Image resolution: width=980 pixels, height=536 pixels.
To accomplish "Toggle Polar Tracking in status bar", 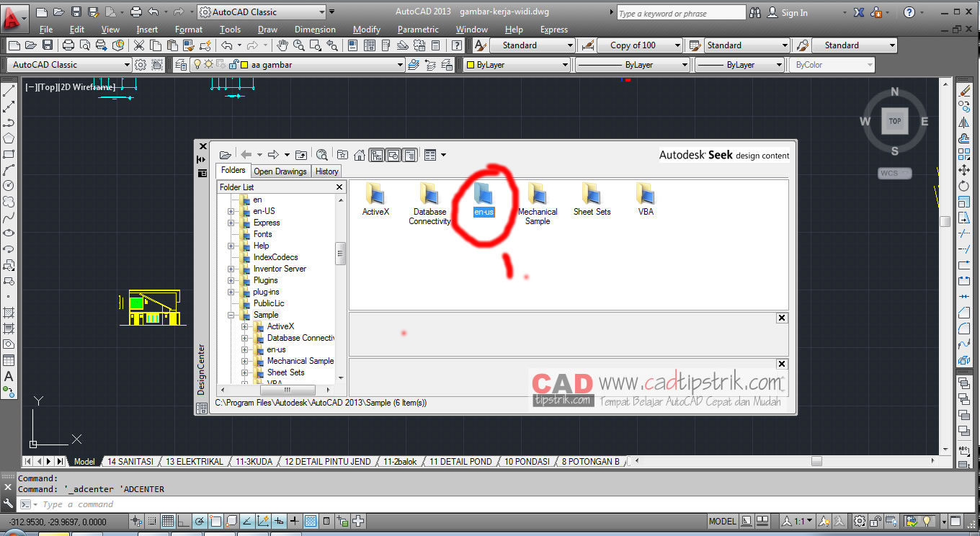I will pyautogui.click(x=199, y=521).
